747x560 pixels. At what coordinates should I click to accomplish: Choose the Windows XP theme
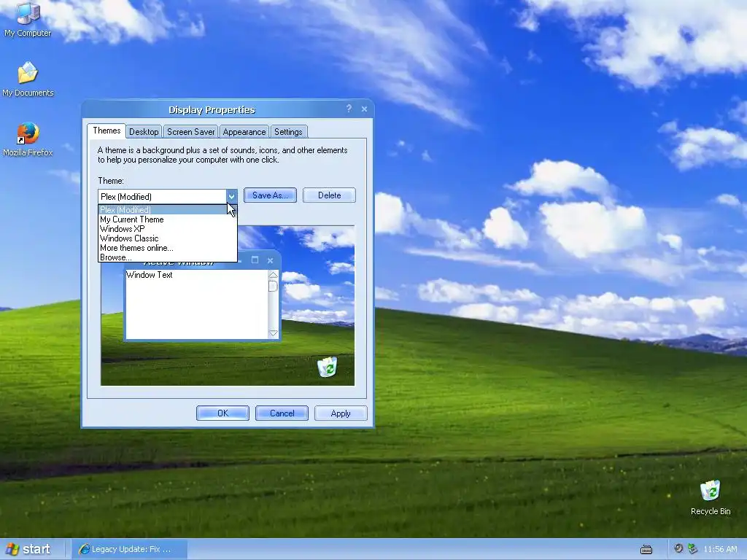(167, 228)
